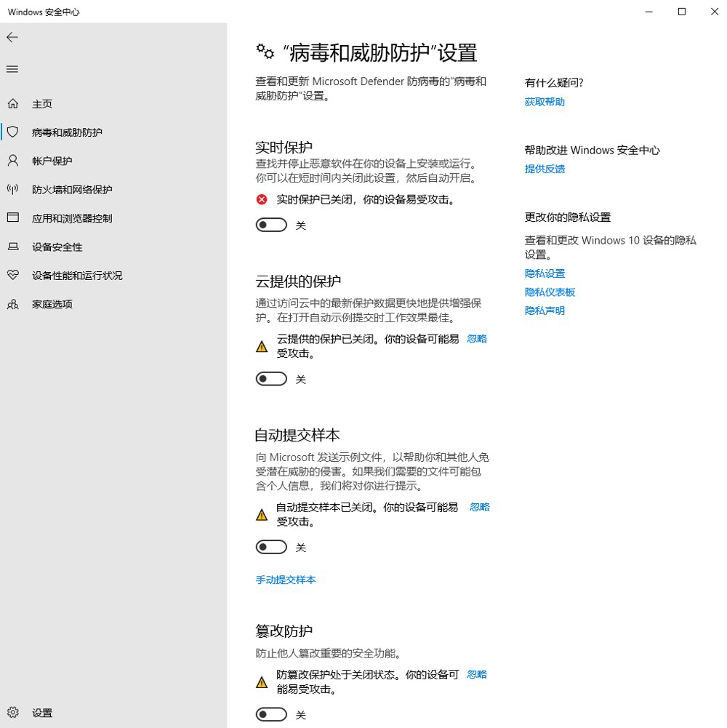Open 设备性能和运行状况 page
The height and width of the screenshot is (728, 727).
[113, 276]
